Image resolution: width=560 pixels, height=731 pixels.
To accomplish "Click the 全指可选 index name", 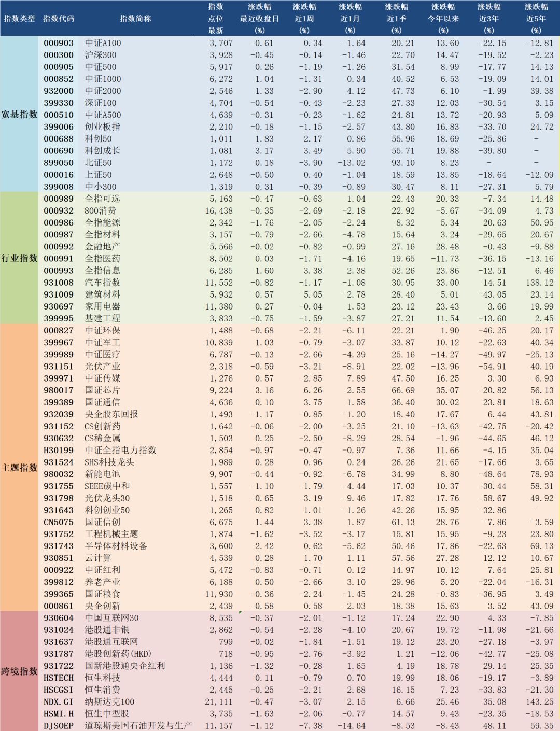I will (x=103, y=199).
